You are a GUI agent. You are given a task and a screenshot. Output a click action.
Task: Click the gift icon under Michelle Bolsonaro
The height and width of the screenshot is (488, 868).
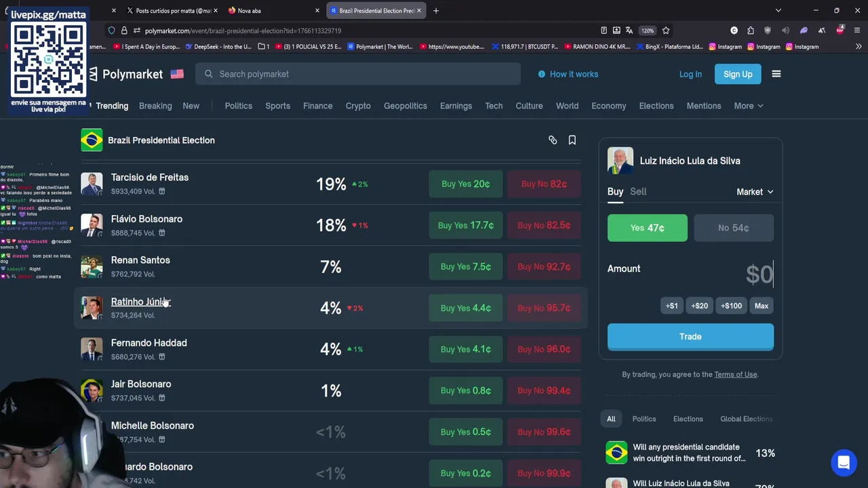pyautogui.click(x=161, y=439)
